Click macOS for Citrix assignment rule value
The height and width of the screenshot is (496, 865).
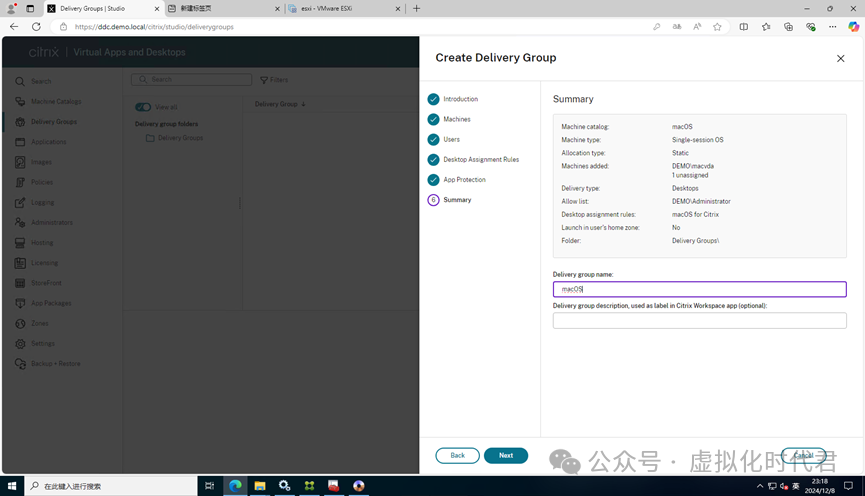695,215
